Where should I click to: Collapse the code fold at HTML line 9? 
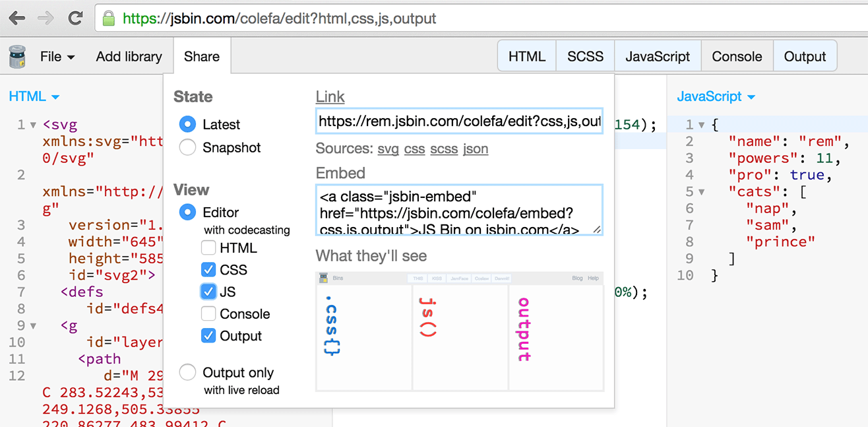coord(34,325)
